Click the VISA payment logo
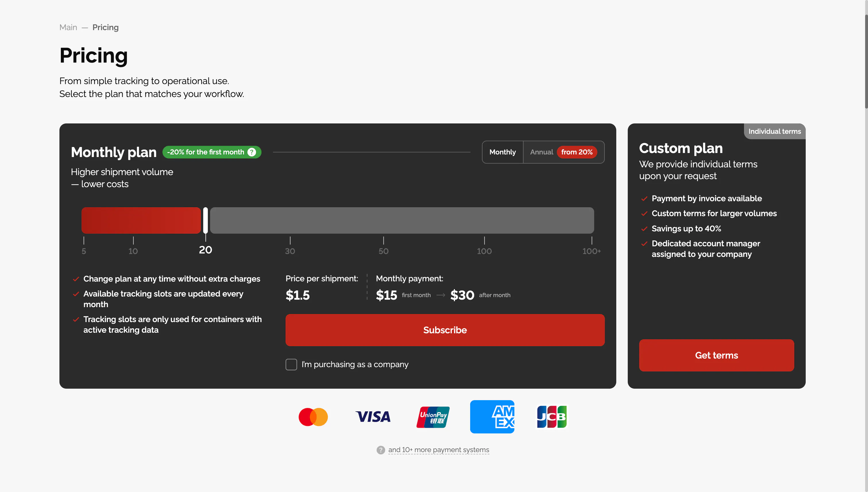Viewport: 868px width, 492px height. 373,417
